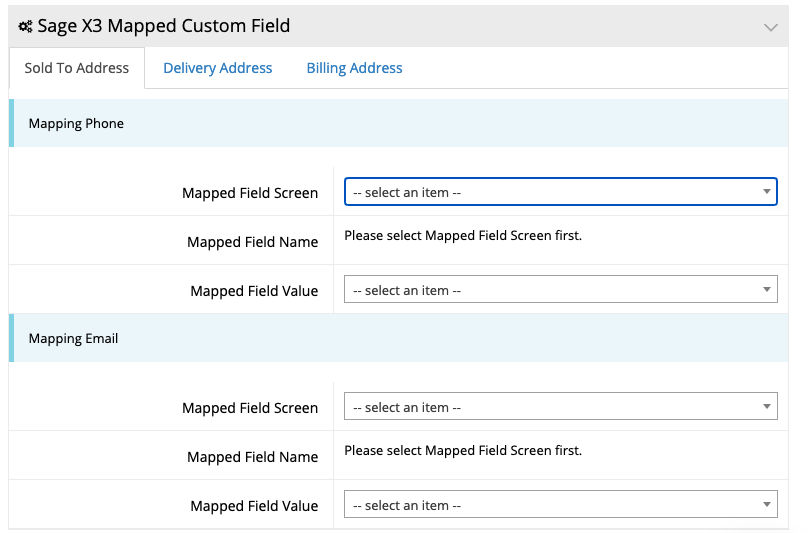The image size is (808, 533).
Task: Select the Sold To Address tab
Action: 77,68
